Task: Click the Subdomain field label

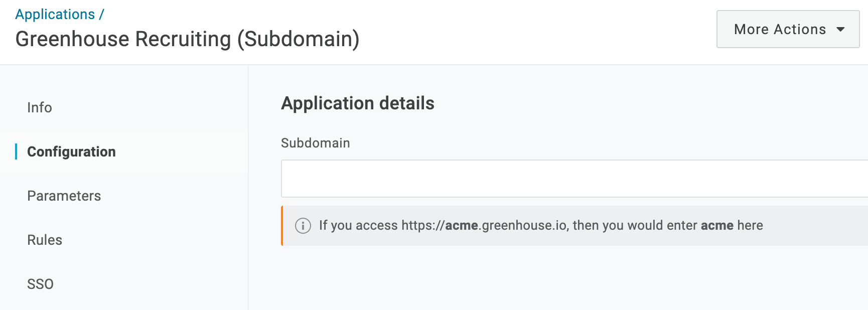Action: pyautogui.click(x=315, y=143)
